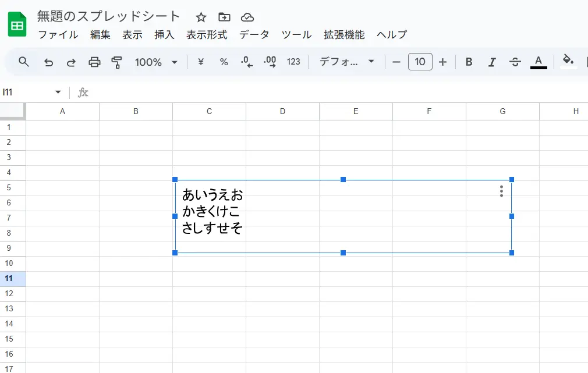This screenshot has width=588, height=373.
Task: Click the search magnifier icon in toolbar
Action: 24,62
